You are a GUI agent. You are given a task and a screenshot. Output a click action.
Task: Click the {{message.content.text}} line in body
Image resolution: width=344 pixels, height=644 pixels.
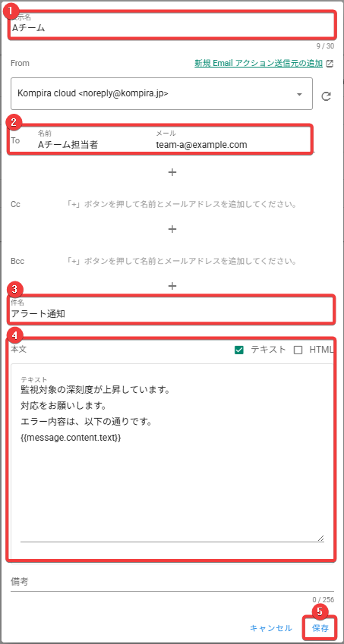pos(71,438)
